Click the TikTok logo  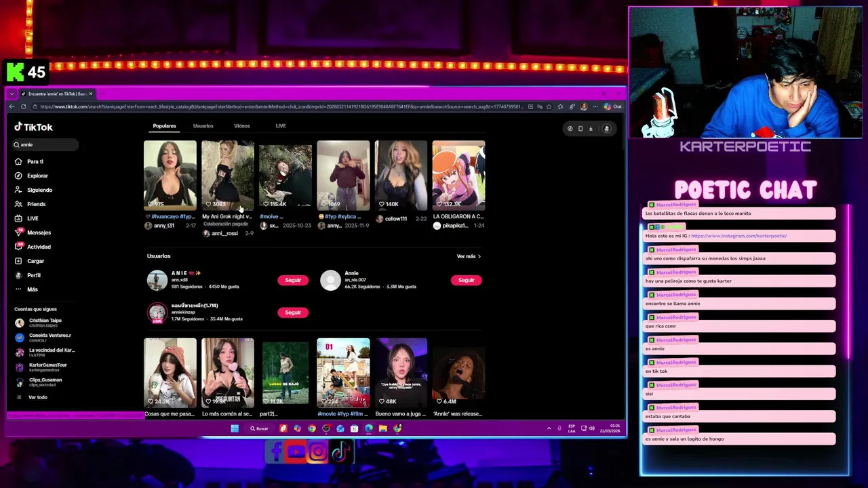tap(33, 127)
